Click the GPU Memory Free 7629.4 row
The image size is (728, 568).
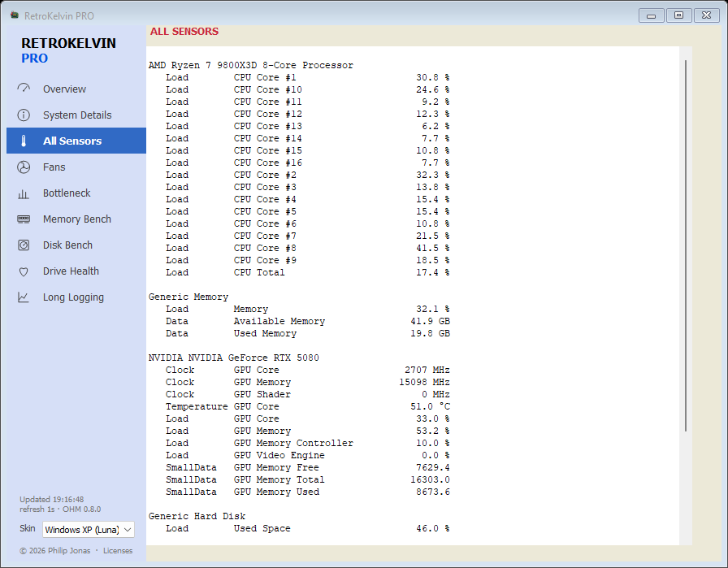pyautogui.click(x=307, y=467)
